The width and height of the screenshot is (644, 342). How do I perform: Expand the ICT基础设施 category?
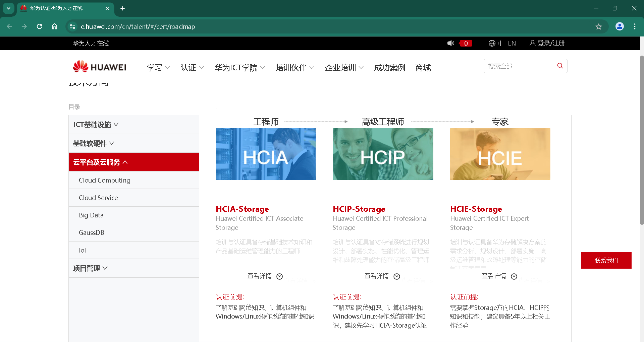click(x=134, y=125)
